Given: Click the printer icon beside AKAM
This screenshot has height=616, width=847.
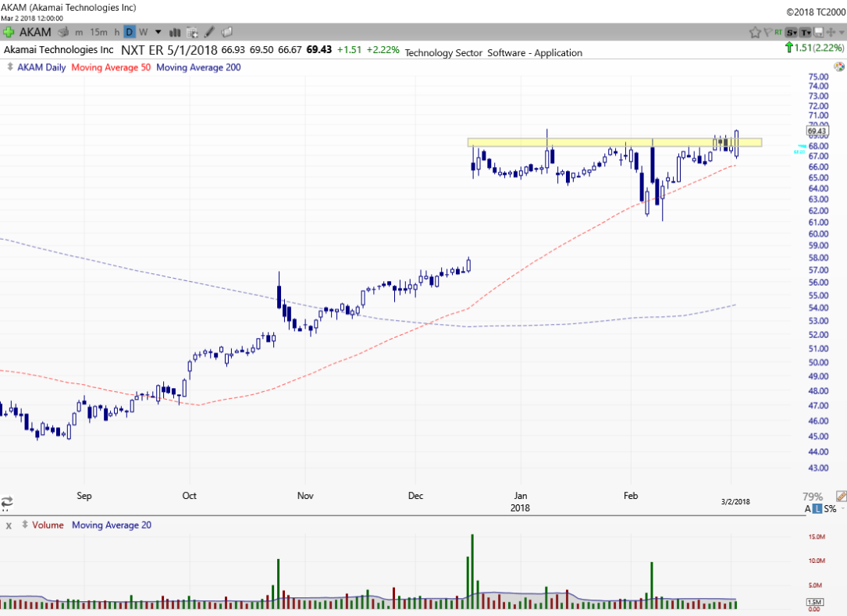Looking at the screenshot, I should (x=63, y=32).
